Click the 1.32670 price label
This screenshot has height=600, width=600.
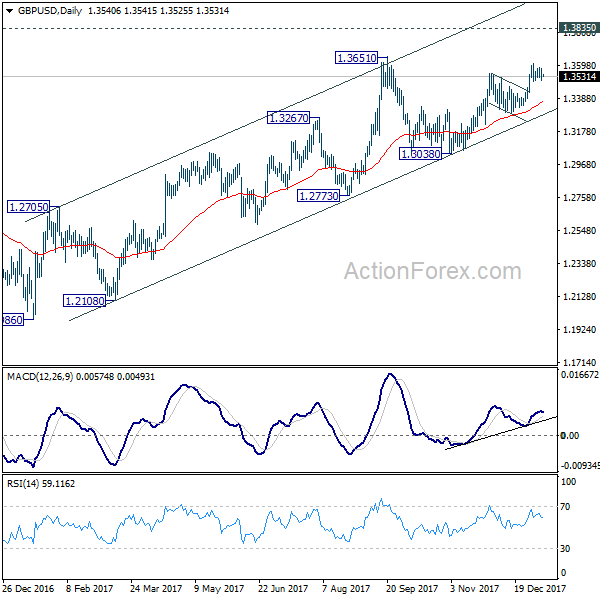(x=289, y=118)
